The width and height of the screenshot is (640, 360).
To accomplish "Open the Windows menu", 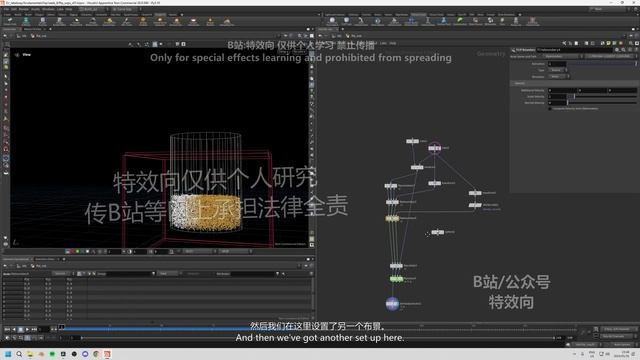I will [48, 9].
